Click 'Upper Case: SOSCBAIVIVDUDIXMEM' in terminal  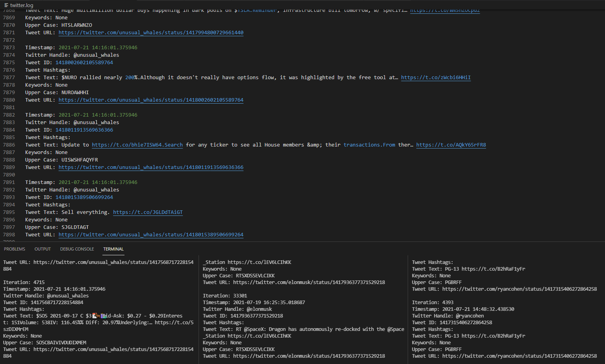[x=45, y=343]
